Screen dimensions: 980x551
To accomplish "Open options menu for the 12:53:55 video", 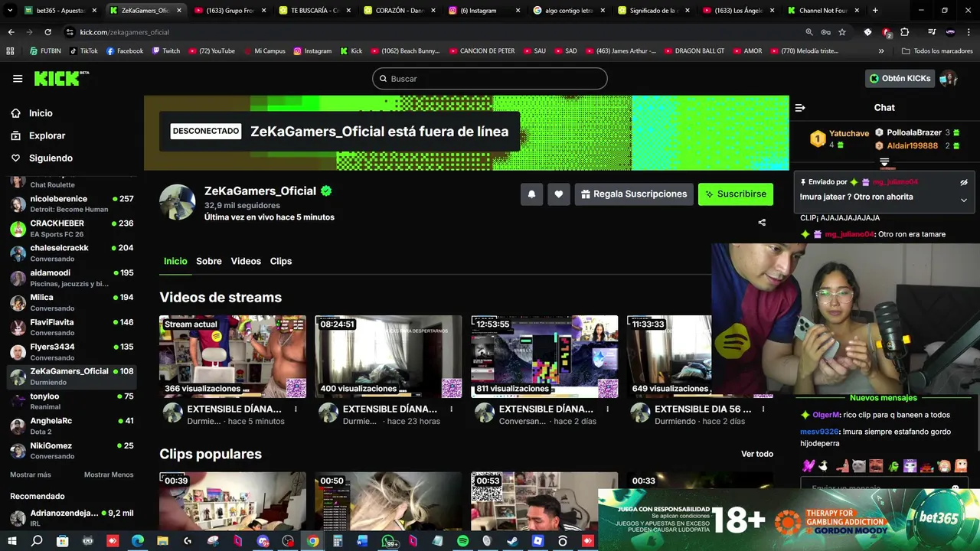I will pyautogui.click(x=607, y=409).
